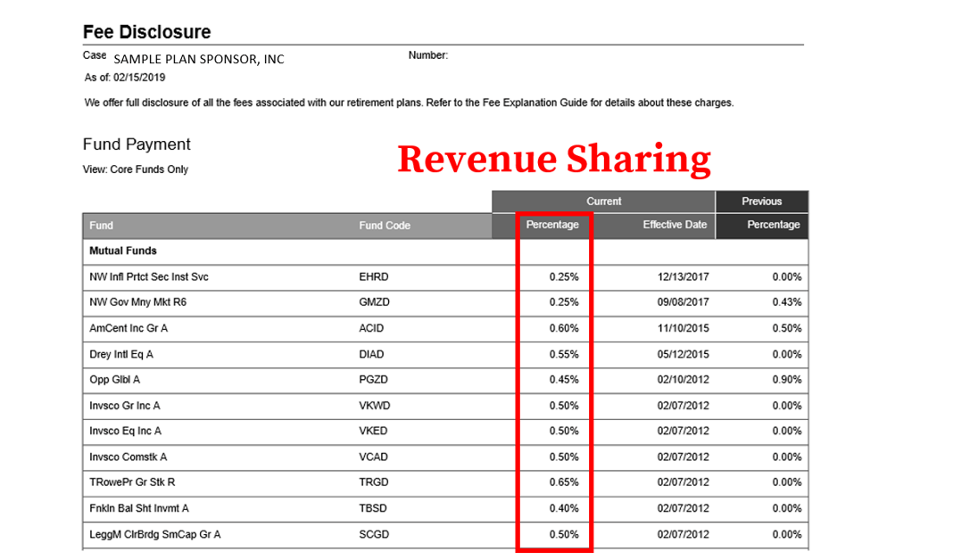Screen dimensions: 953x560
Task: Click the red Revenue Sharing heading
Action: [553, 159]
